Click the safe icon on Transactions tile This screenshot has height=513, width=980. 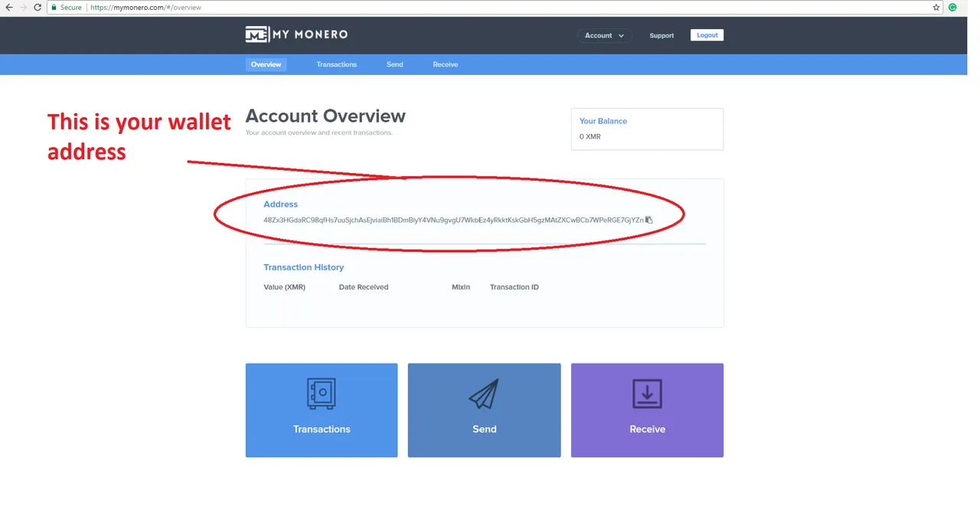click(322, 394)
